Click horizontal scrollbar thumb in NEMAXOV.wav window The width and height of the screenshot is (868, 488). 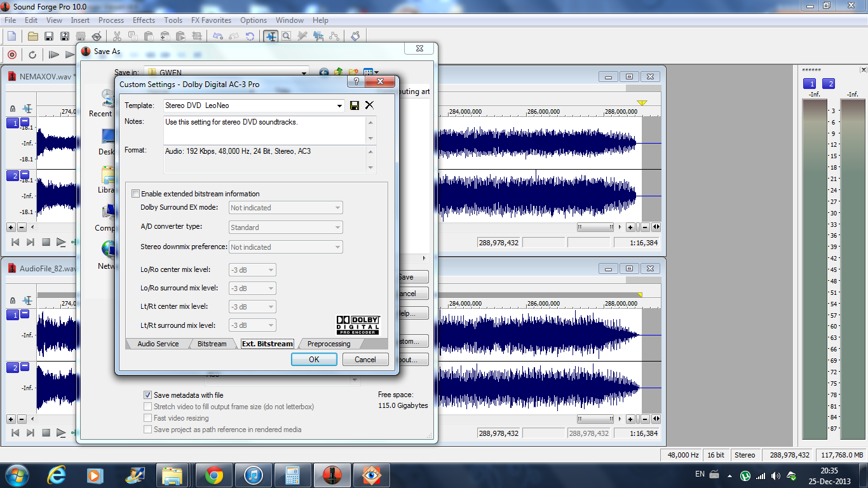(595, 227)
